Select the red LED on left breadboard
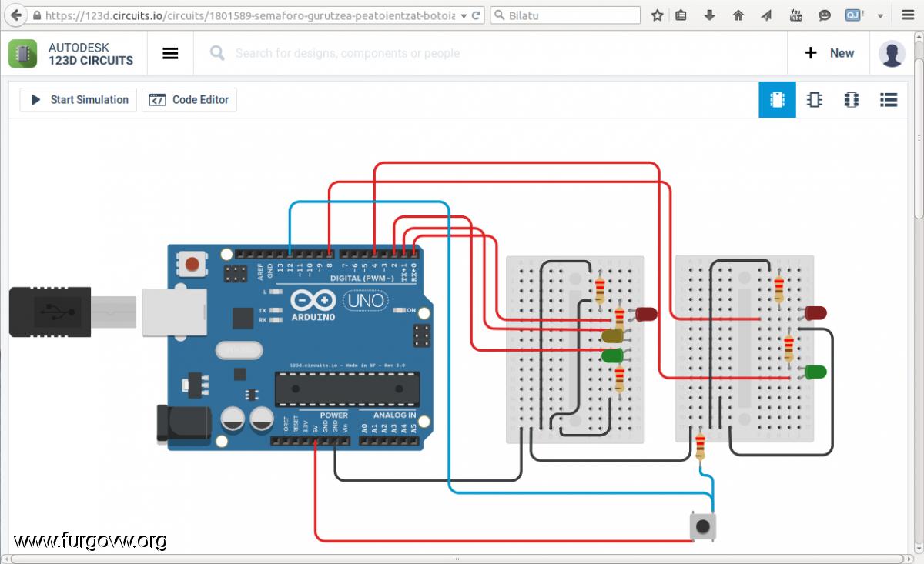 [646, 313]
